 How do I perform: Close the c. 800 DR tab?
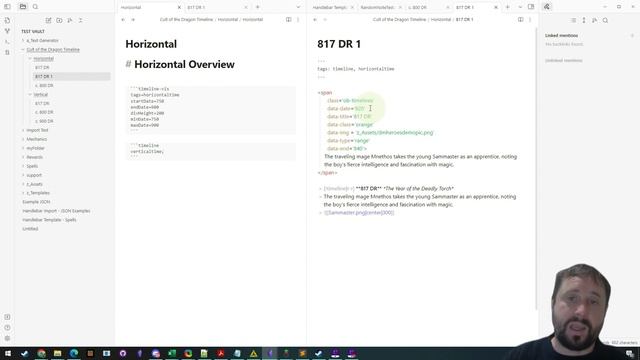[448, 7]
